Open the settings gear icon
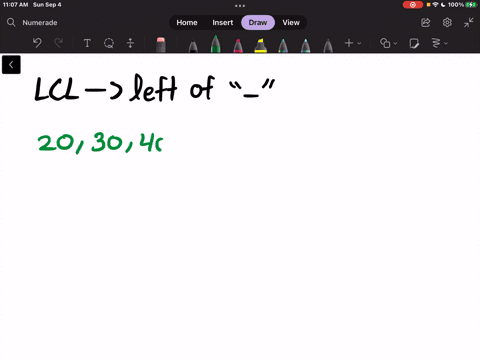 coord(447,22)
